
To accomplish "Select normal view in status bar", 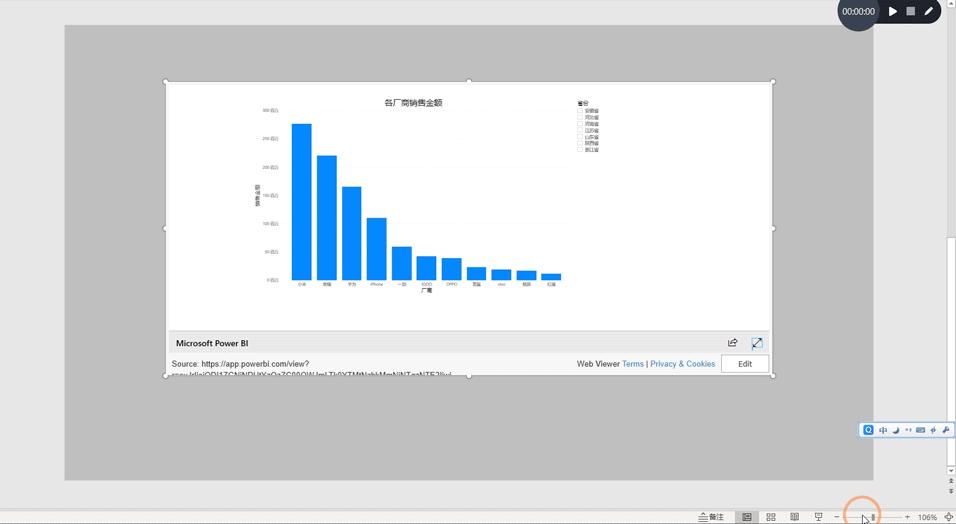I will point(747,517).
